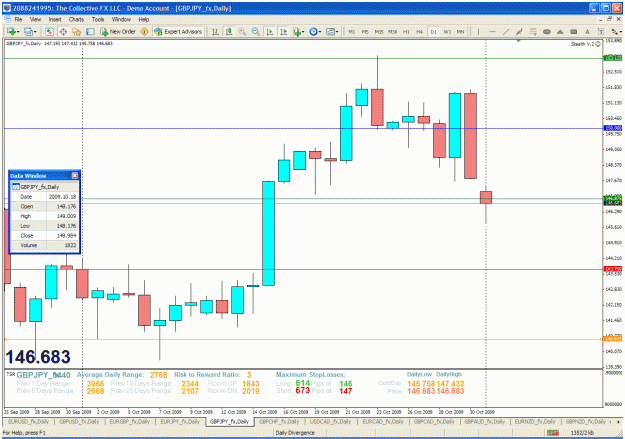Click the 1352/2 kb status bar value
The height and width of the screenshot is (439, 625).
tap(582, 433)
